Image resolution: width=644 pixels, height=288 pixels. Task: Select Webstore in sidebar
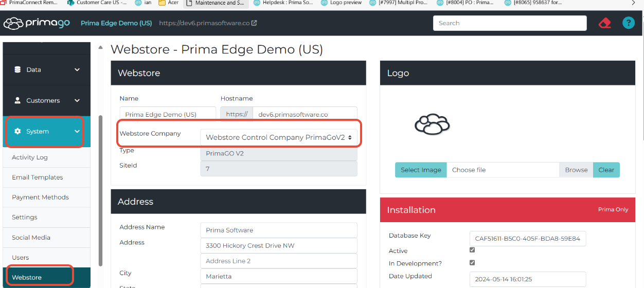(x=46, y=278)
